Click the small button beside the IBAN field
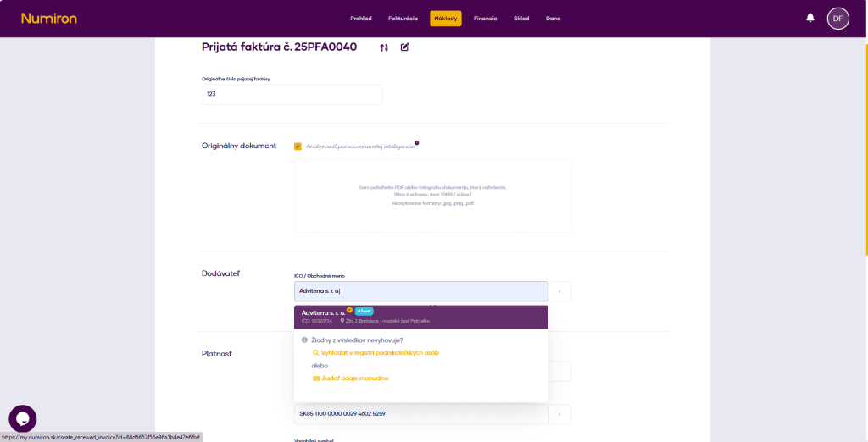 tap(559, 414)
